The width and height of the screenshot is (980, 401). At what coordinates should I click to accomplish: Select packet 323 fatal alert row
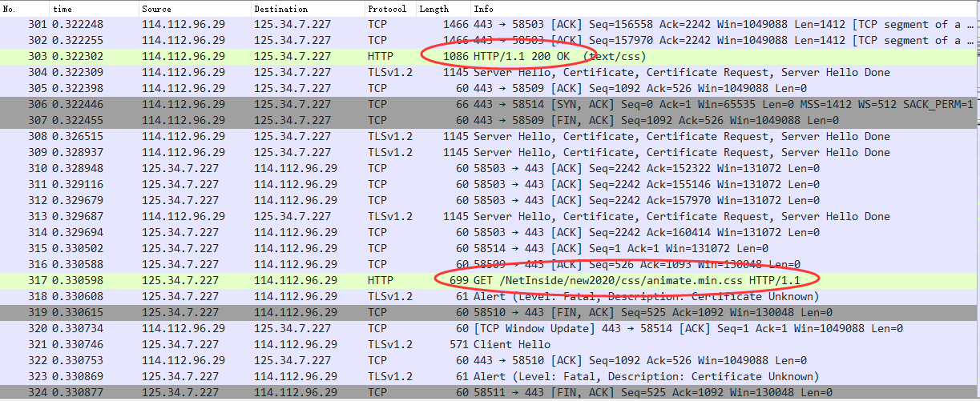click(490, 376)
